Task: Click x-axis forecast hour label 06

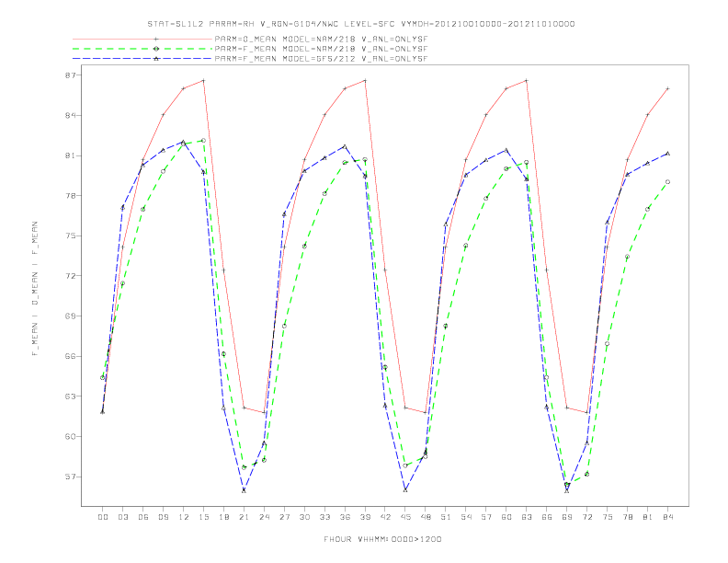Action: [143, 517]
